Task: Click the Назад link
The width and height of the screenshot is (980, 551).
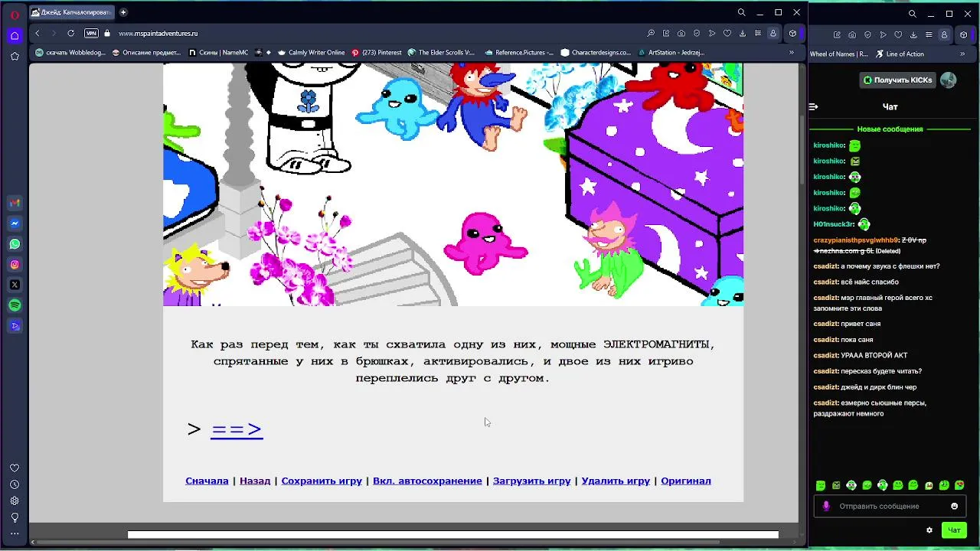Action: [x=255, y=481]
